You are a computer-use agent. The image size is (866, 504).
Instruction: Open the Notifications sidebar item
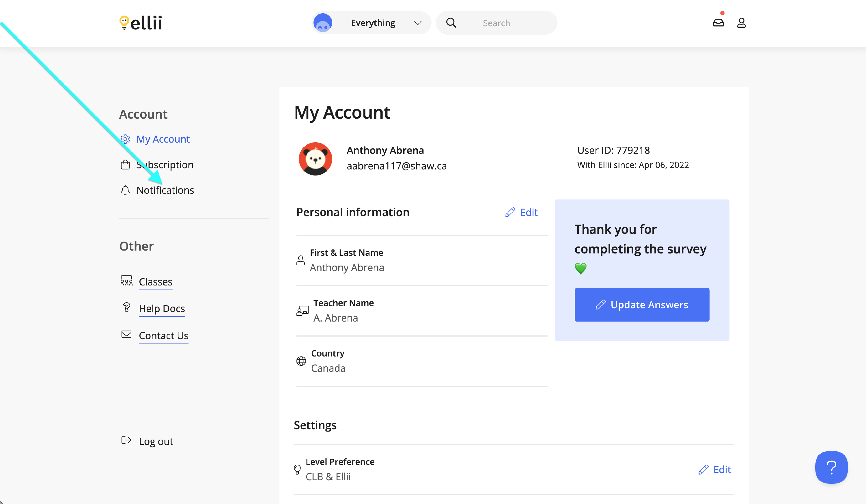point(165,190)
